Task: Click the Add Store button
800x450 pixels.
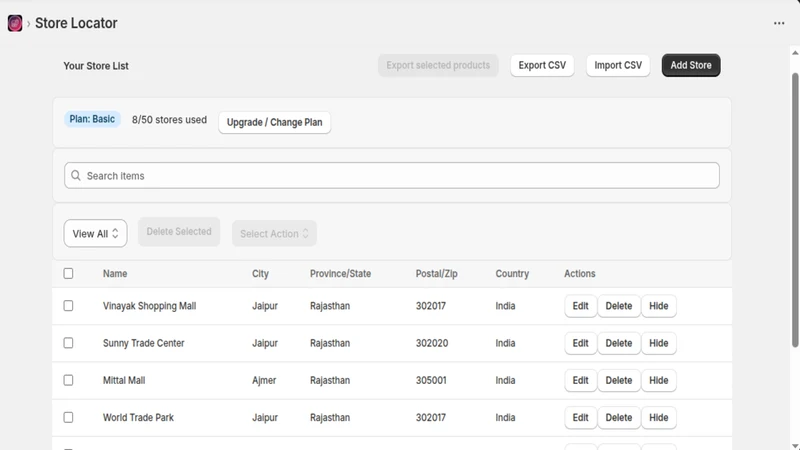Action: point(691,65)
